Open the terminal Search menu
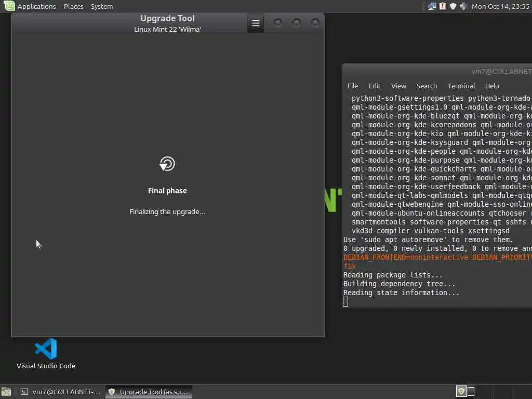This screenshot has height=399, width=532. [x=427, y=86]
